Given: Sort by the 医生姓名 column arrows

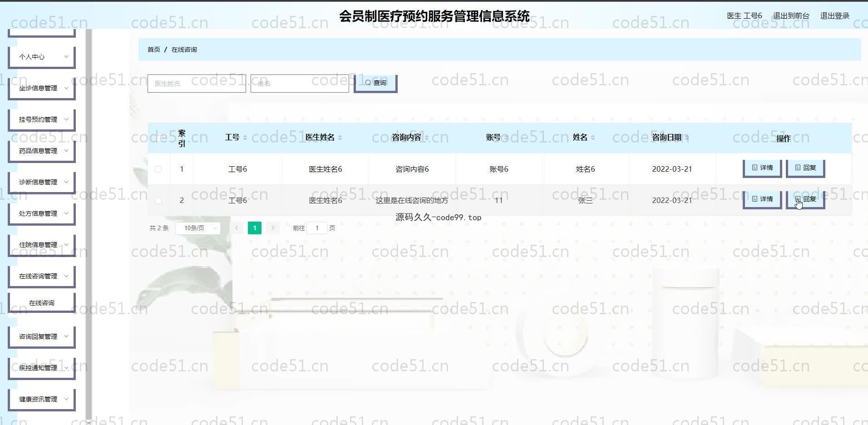Looking at the screenshot, I should click(x=340, y=138).
